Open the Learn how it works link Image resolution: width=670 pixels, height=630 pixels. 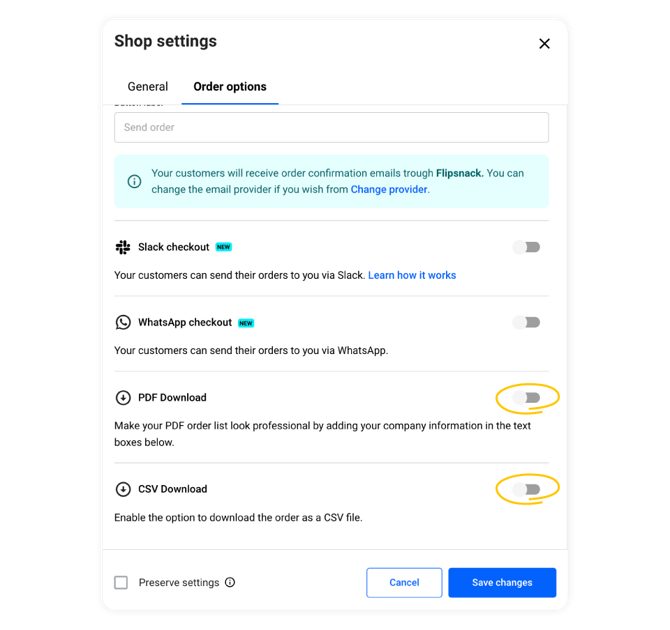click(x=412, y=275)
